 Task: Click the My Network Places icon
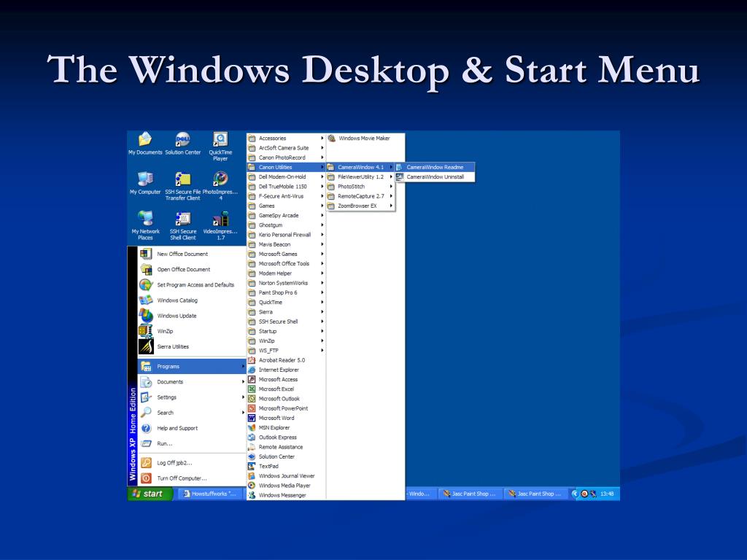point(145,225)
